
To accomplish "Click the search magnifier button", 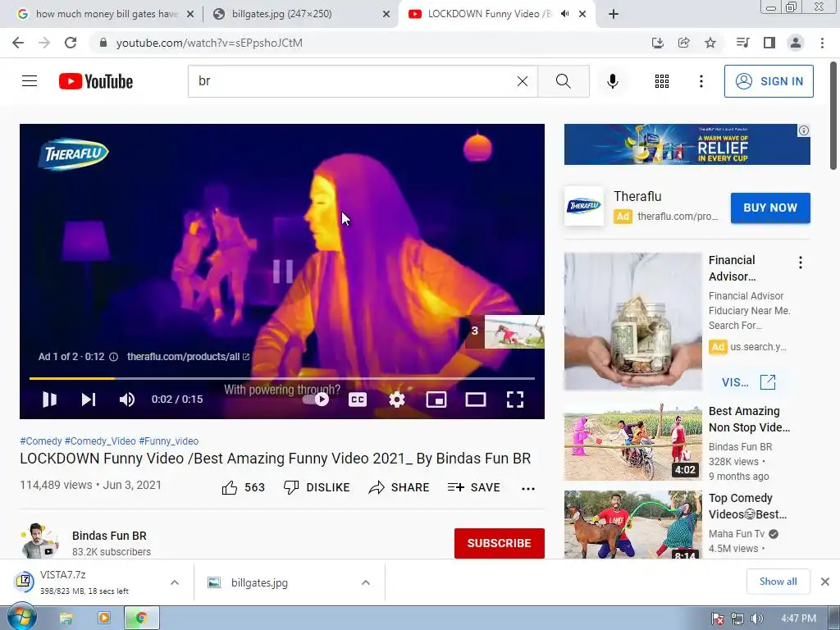I will (563, 81).
